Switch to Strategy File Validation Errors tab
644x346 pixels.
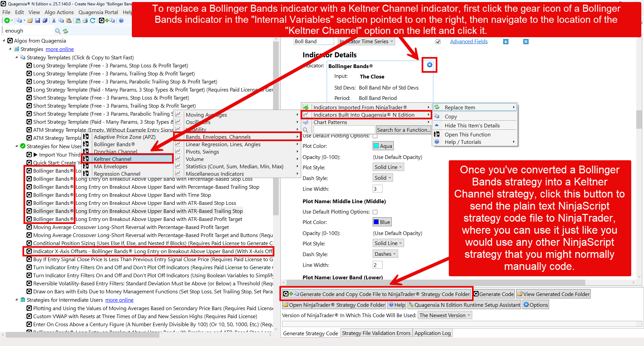(x=376, y=333)
